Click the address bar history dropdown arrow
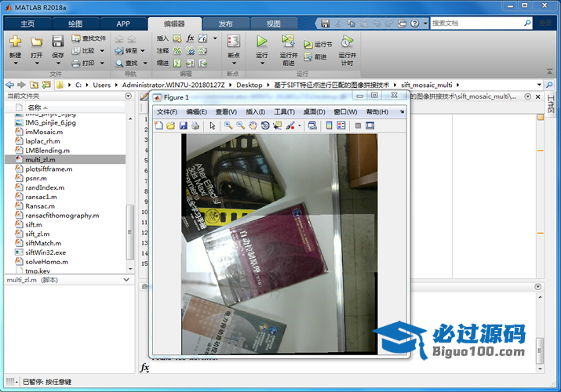The height and width of the screenshot is (392, 561). [539, 85]
